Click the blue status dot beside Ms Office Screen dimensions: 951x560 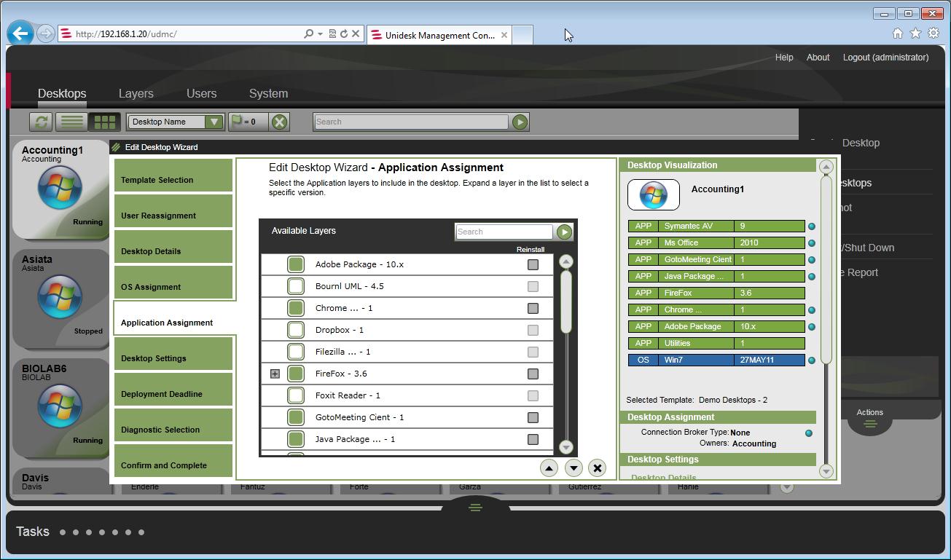point(811,243)
